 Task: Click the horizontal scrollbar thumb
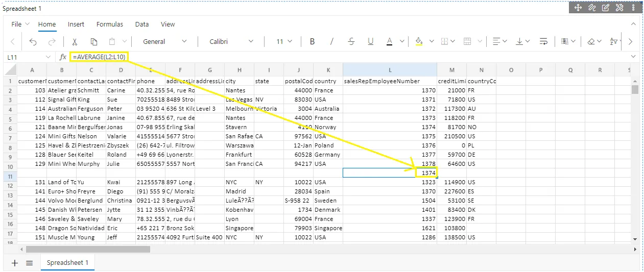click(x=88, y=250)
